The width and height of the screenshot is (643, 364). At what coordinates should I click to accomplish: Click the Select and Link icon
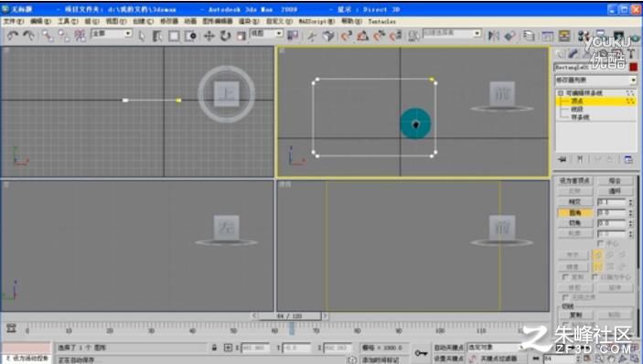coord(48,36)
